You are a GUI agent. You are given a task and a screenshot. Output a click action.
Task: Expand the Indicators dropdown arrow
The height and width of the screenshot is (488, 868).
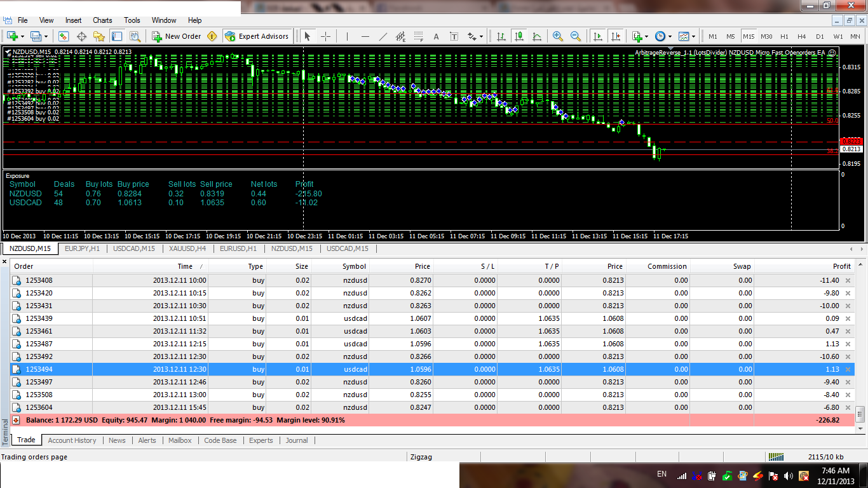pyautogui.click(x=646, y=36)
